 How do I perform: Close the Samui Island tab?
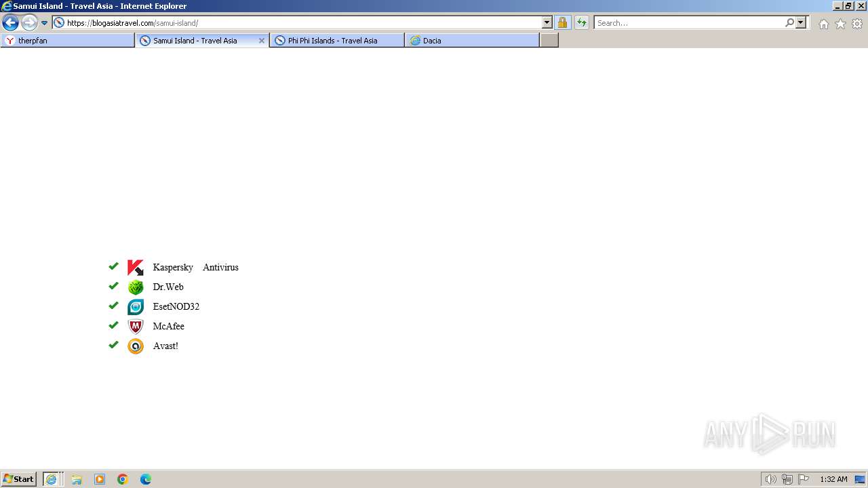(x=262, y=41)
